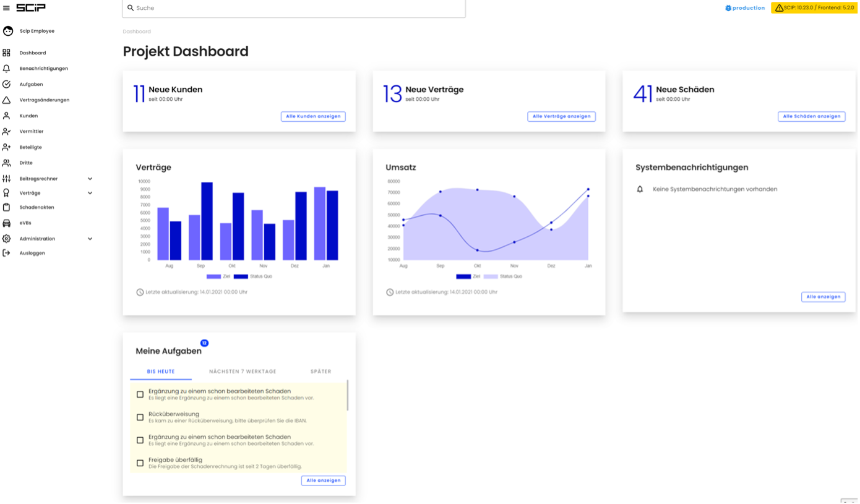Open the Später tasks tab
860x504 pixels.
(320, 372)
